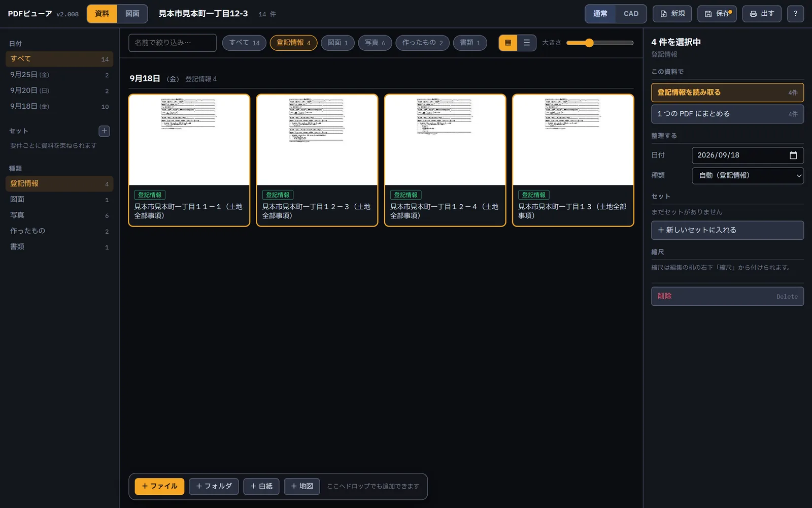Image resolution: width=812 pixels, height=508 pixels.
Task: Select 図面 in the 種類 sidebar
Action: click(x=59, y=200)
